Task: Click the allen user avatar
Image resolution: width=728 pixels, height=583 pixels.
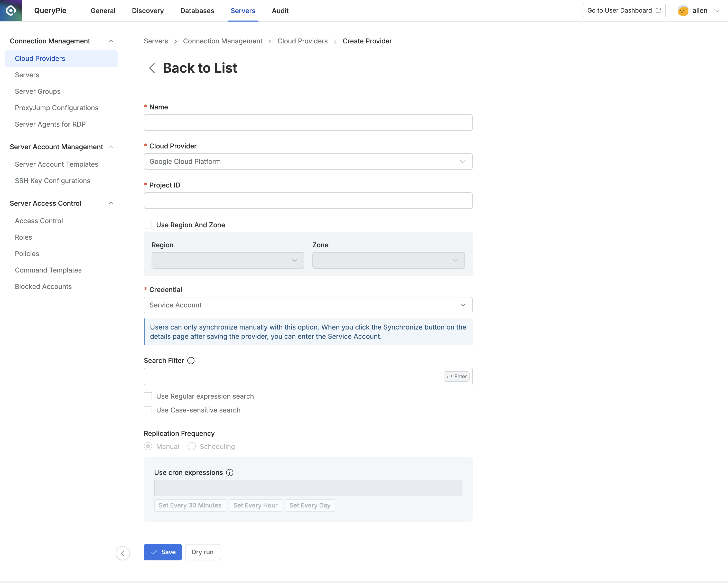Action: click(683, 11)
